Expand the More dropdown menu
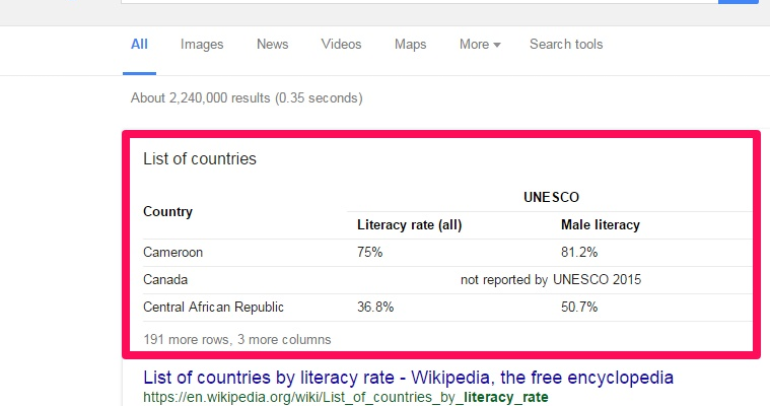 (480, 44)
